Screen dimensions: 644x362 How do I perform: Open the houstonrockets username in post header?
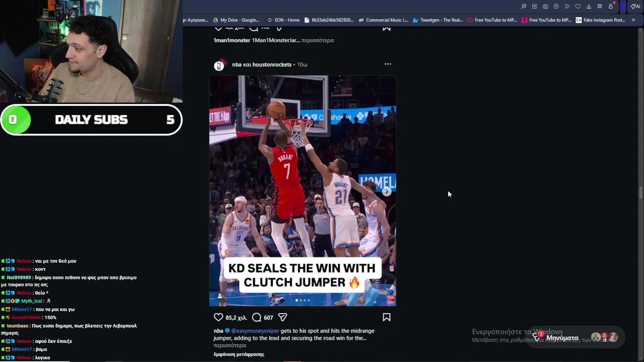click(272, 64)
